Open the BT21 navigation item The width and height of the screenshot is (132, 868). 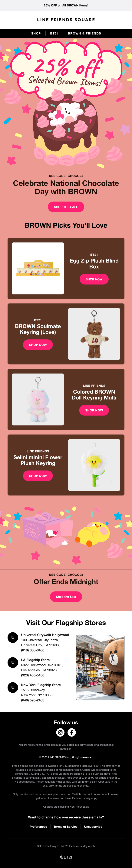(x=54, y=33)
